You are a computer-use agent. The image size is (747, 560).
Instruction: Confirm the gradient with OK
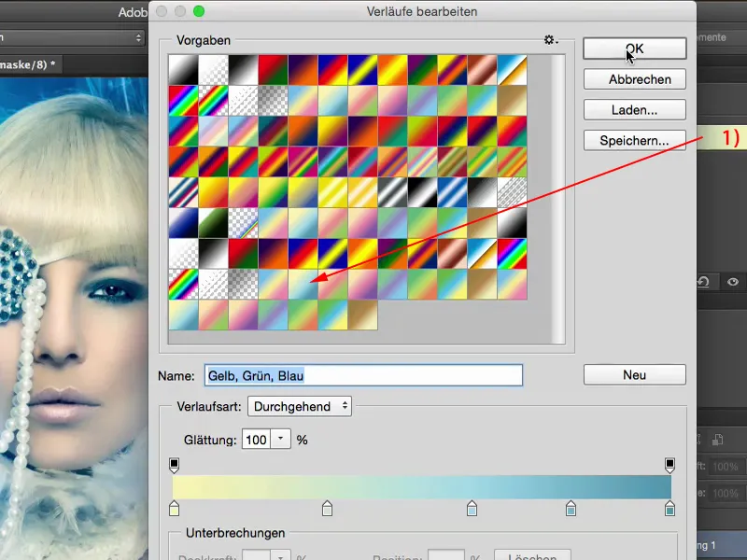(635, 49)
